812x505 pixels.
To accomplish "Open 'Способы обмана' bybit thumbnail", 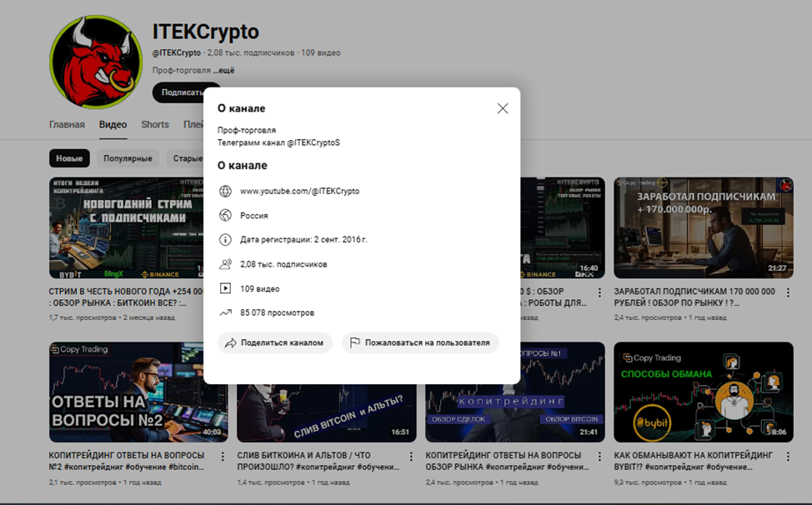I will [x=704, y=392].
